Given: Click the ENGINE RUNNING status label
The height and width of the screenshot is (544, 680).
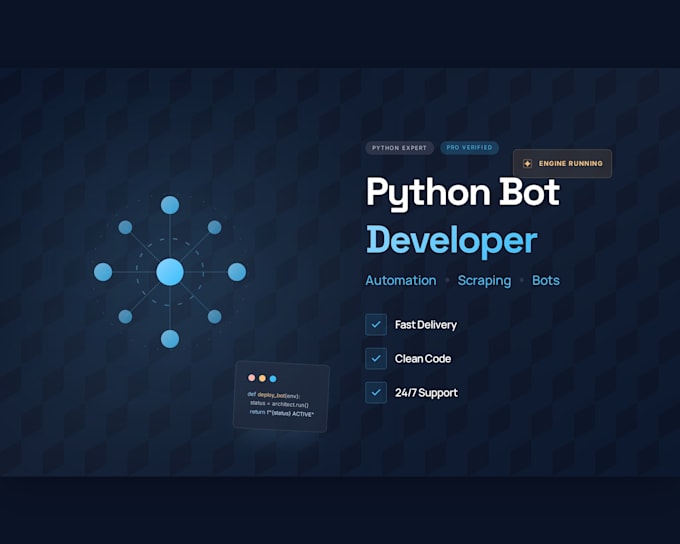Looking at the screenshot, I should click(x=571, y=164).
